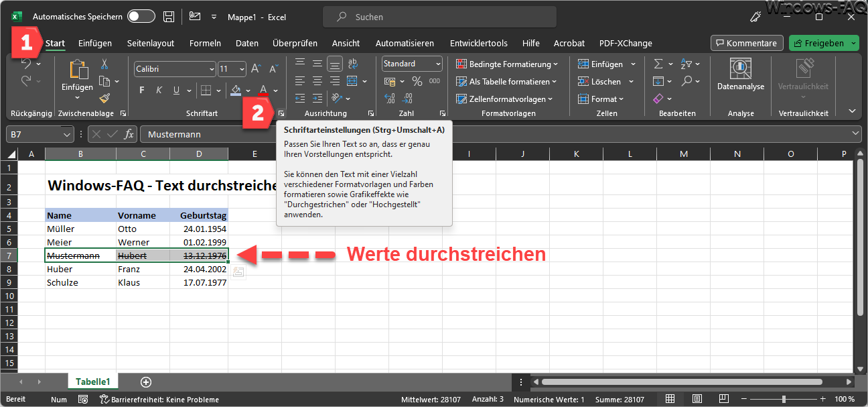This screenshot has width=868, height=407.
Task: Select the Tabelle1 sheet tab
Action: pyautogui.click(x=92, y=382)
